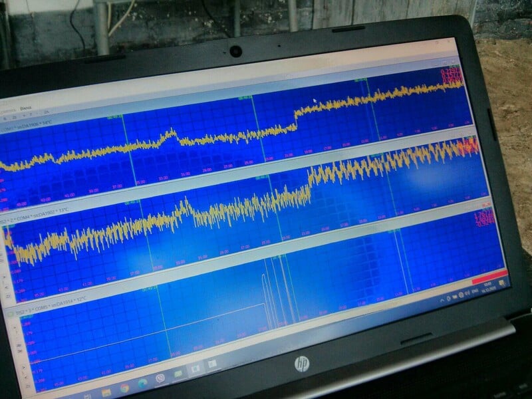Click the red readout values in top chart
The image size is (532, 399).
(452, 76)
